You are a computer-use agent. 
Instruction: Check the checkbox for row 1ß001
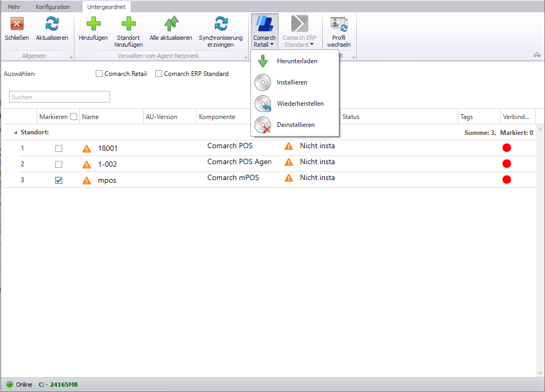pos(58,149)
